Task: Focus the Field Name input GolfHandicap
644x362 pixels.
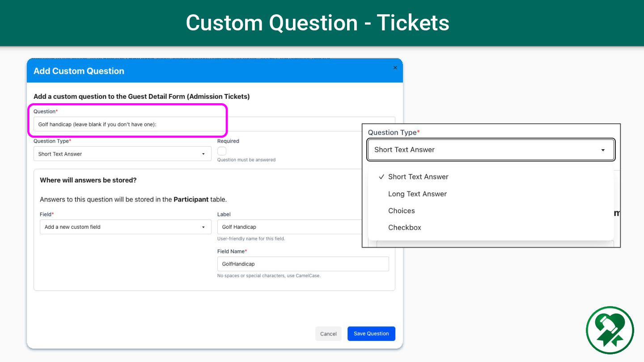Action: point(303,264)
